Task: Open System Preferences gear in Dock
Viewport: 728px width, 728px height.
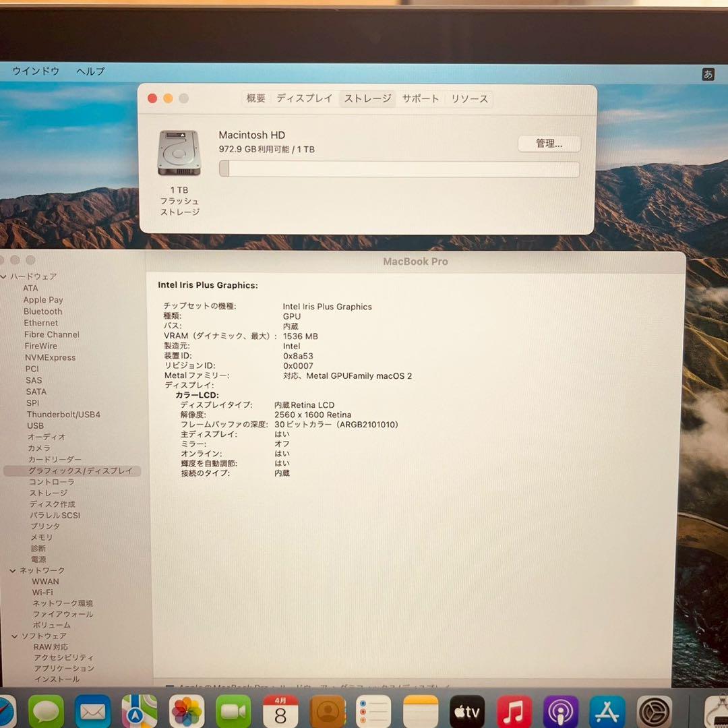Action: 655,711
